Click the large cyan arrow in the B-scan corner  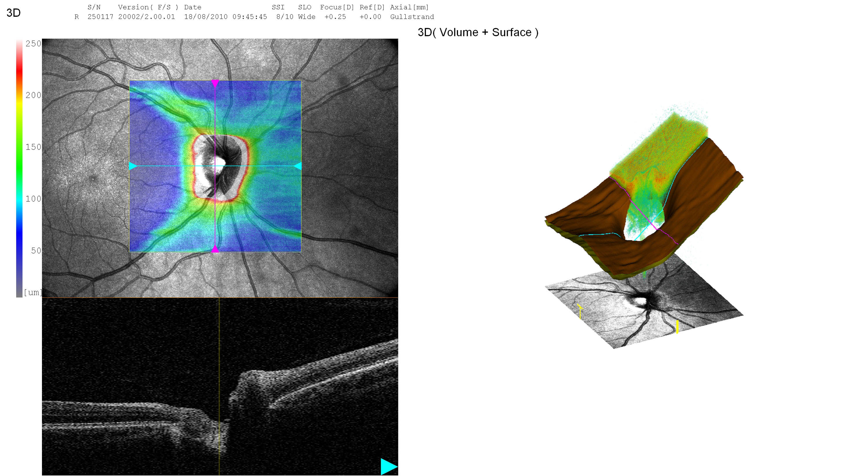click(389, 466)
